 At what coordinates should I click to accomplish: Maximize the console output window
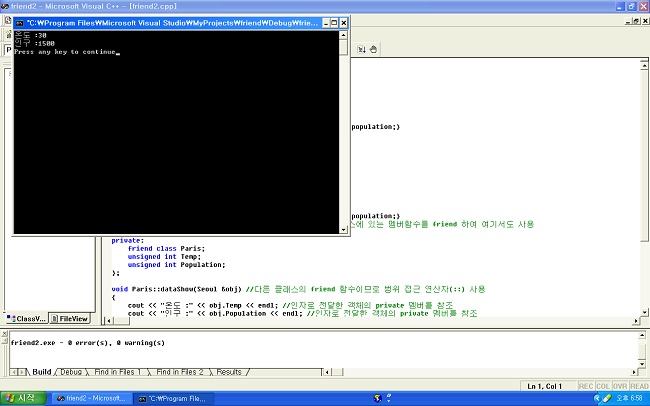[330, 21]
